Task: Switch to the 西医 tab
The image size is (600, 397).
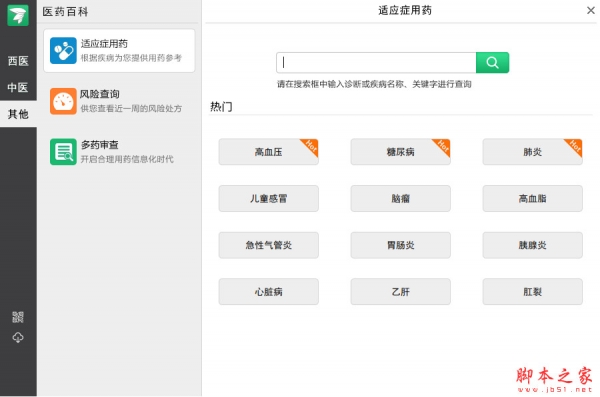Action: (18, 60)
